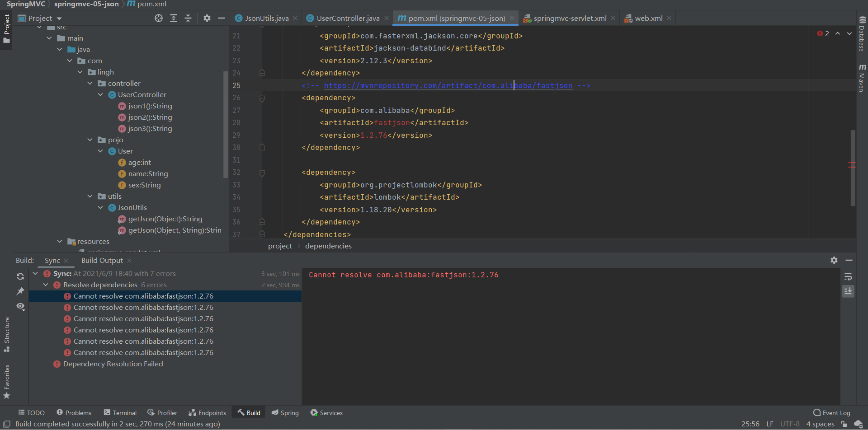The height and width of the screenshot is (430, 868).
Task: Open the Problems tool tab
Action: click(74, 413)
